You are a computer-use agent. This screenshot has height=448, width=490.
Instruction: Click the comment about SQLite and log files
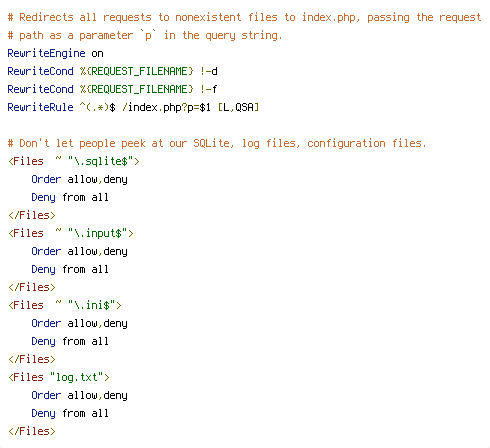(x=217, y=143)
